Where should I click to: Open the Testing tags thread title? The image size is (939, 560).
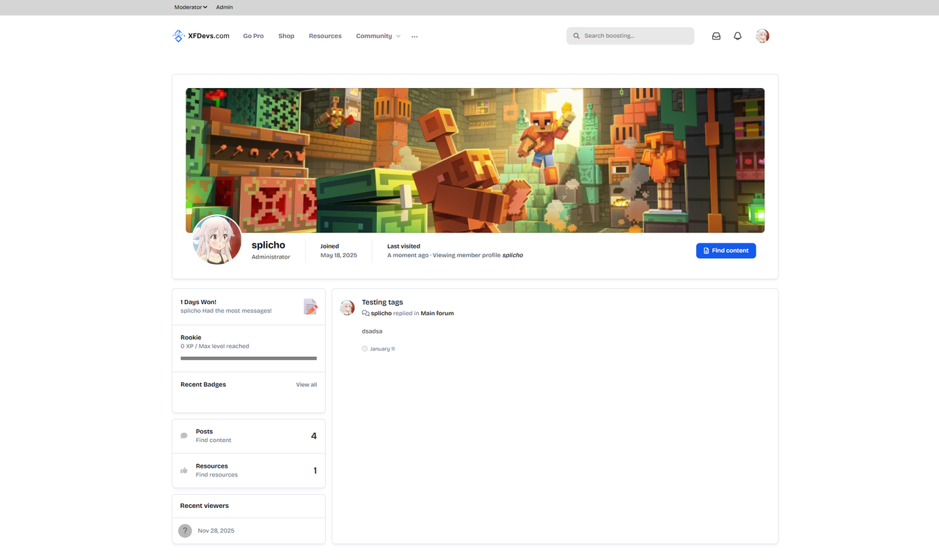(x=382, y=302)
